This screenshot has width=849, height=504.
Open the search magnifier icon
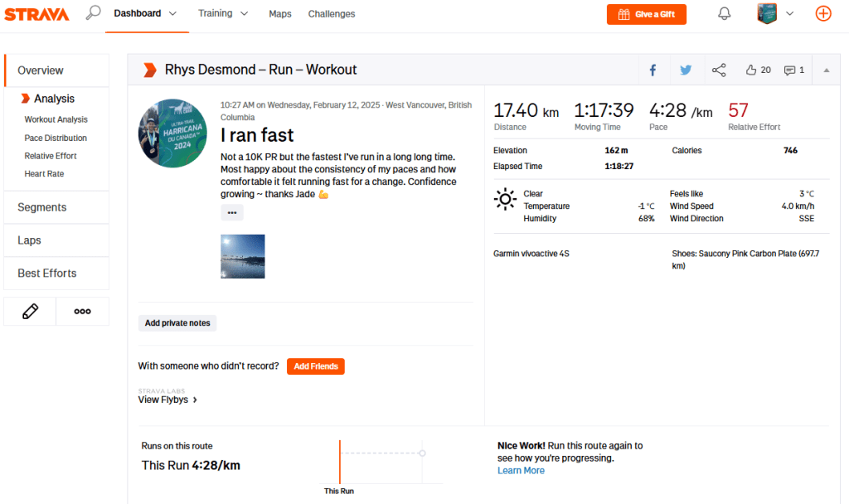coord(94,13)
